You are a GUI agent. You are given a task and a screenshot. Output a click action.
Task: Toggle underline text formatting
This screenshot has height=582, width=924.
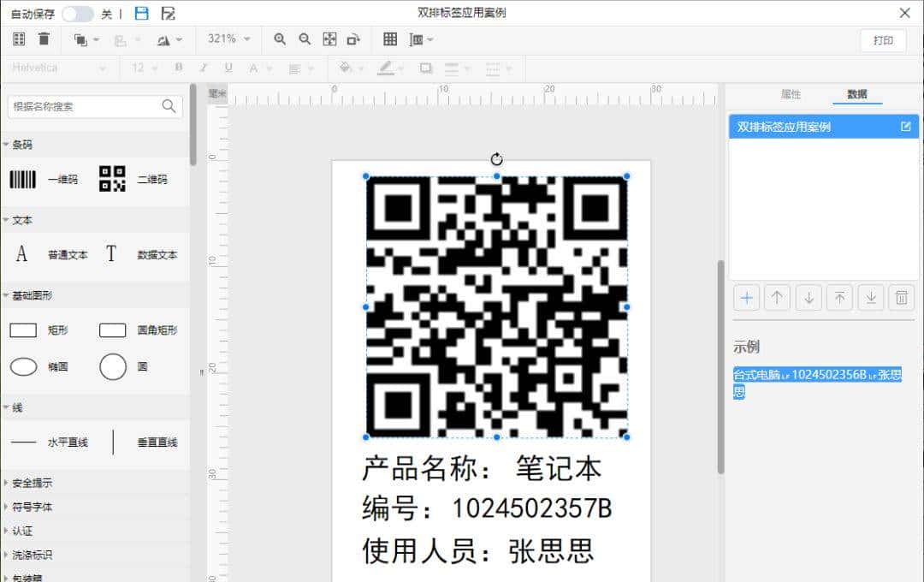point(226,68)
